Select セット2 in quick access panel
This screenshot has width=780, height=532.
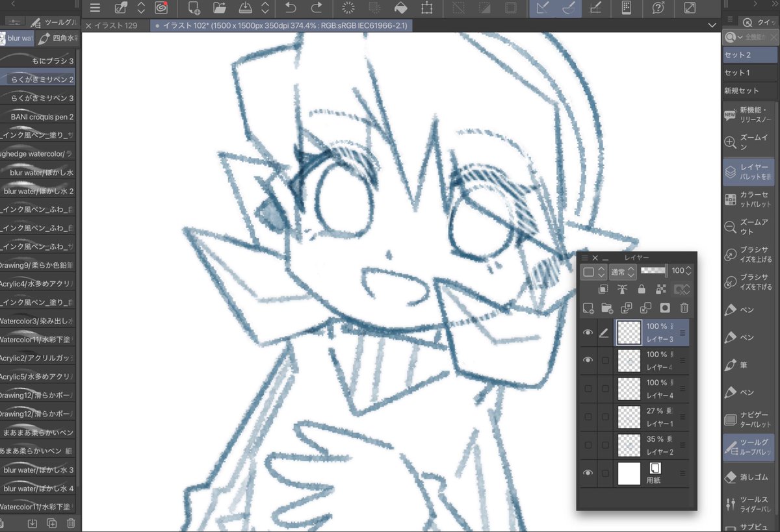[x=751, y=55]
